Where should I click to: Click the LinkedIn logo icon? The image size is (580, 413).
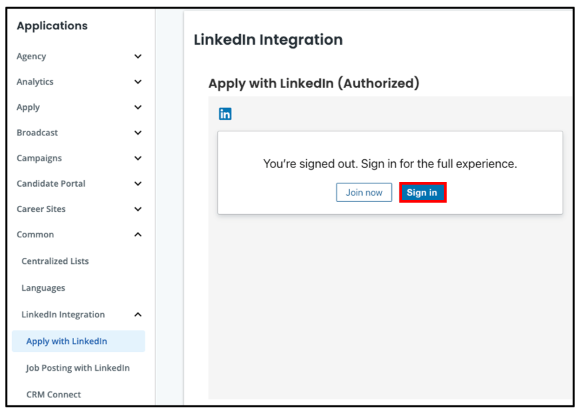225,114
